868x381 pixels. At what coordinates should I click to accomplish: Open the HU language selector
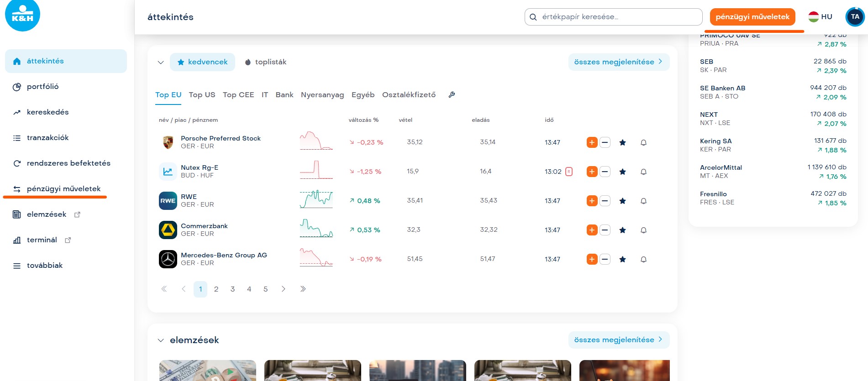click(820, 17)
